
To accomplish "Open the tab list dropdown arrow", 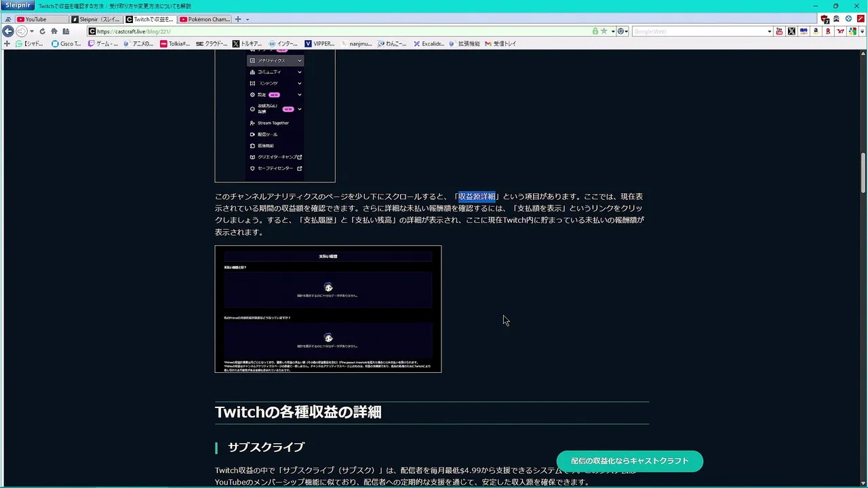I will [x=247, y=19].
